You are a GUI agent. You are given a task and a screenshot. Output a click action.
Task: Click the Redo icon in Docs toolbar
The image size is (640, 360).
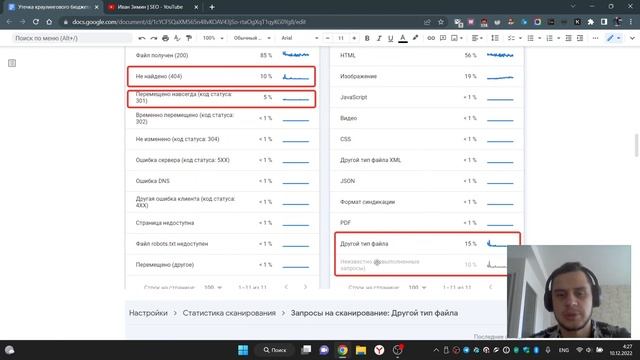(153, 38)
